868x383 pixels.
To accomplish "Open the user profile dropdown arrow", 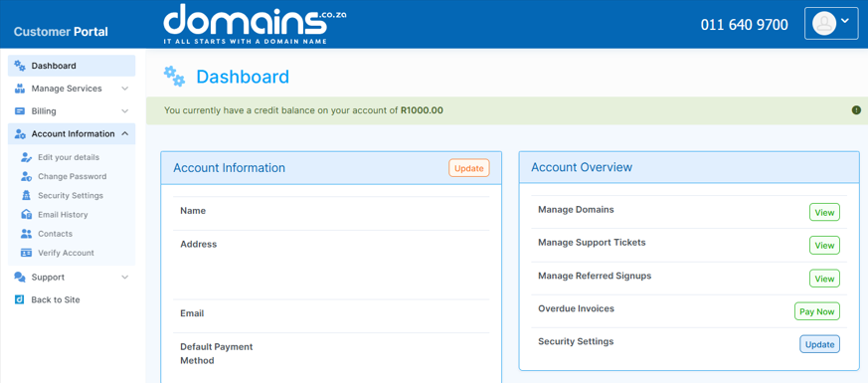I will pos(845,21).
